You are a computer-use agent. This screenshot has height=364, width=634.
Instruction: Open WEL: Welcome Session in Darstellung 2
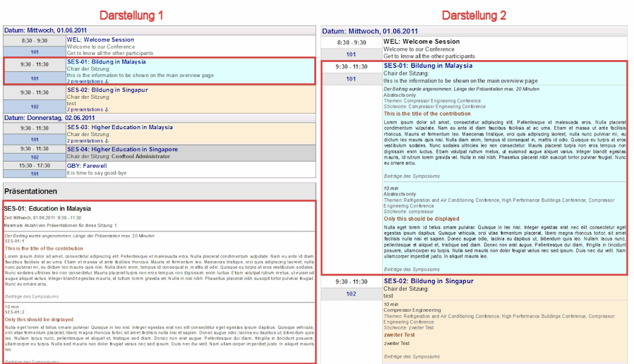pyautogui.click(x=421, y=41)
